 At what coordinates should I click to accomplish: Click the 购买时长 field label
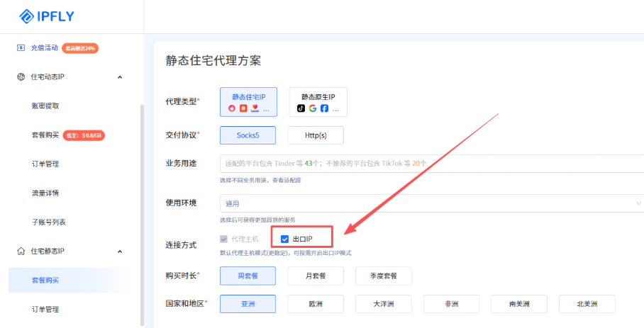[182, 276]
